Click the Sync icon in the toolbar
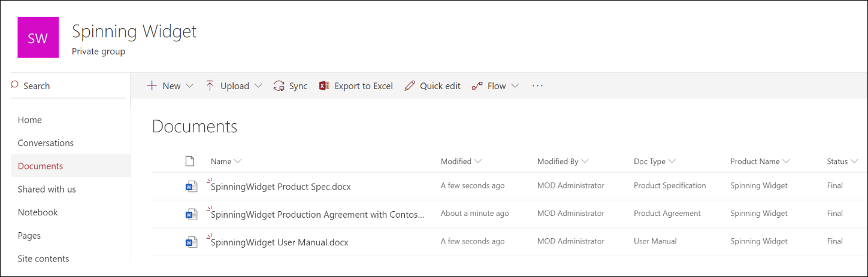 (x=279, y=86)
